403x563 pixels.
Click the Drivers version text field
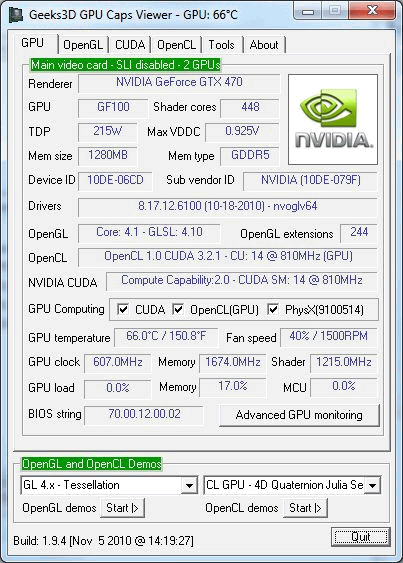tap(227, 207)
